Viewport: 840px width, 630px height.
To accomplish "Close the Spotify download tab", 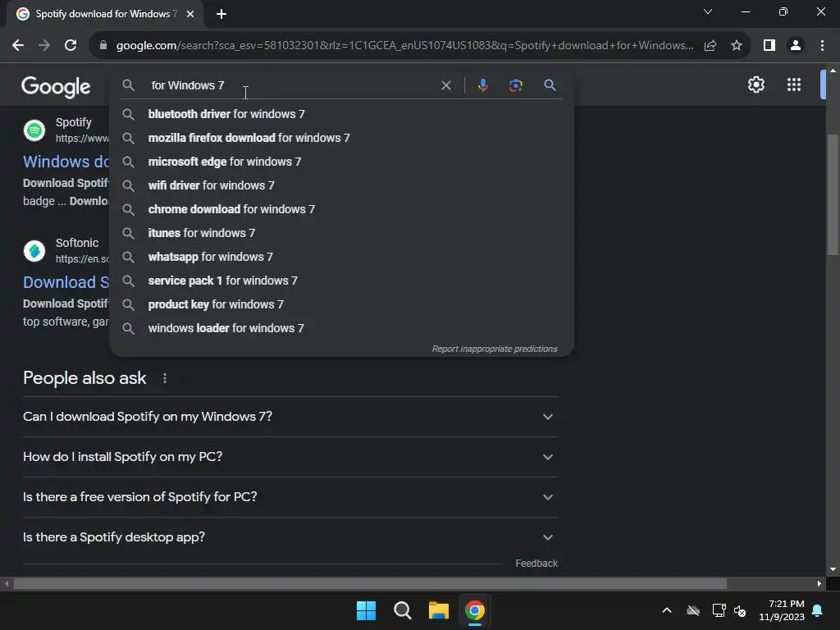I will tap(190, 14).
